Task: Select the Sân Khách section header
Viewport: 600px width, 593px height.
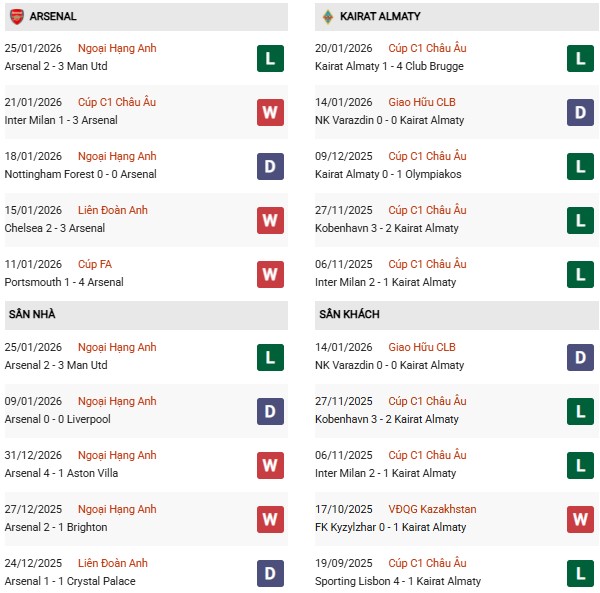Action: click(349, 314)
